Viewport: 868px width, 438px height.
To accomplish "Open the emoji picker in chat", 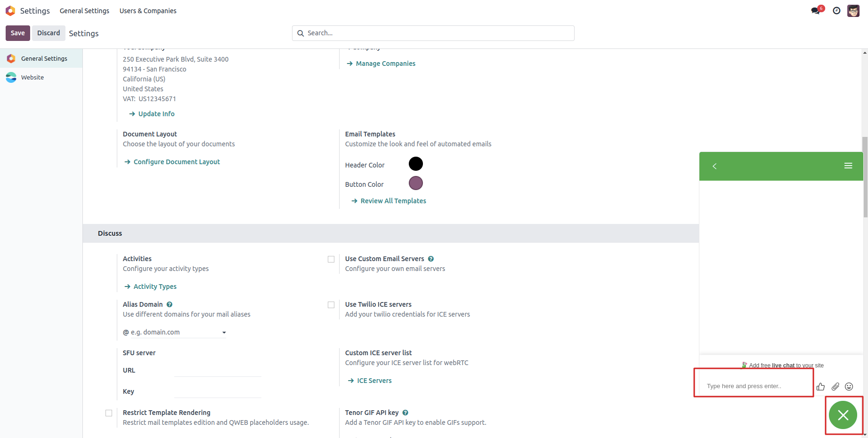I will coord(849,387).
